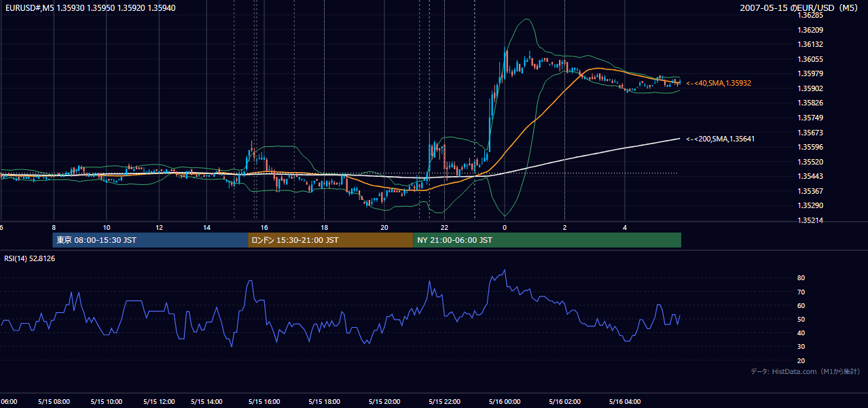Click the bottom time label '5/15 16:00'
Screen dimensions: 868x408
point(264,402)
